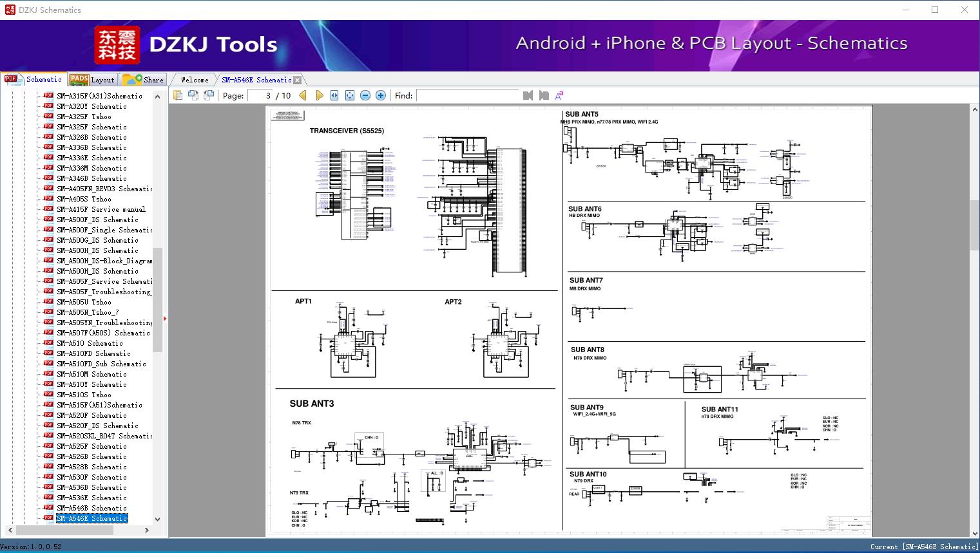
Task: Click PDF icon beside SM-A405S Tshoo
Action: pos(48,198)
